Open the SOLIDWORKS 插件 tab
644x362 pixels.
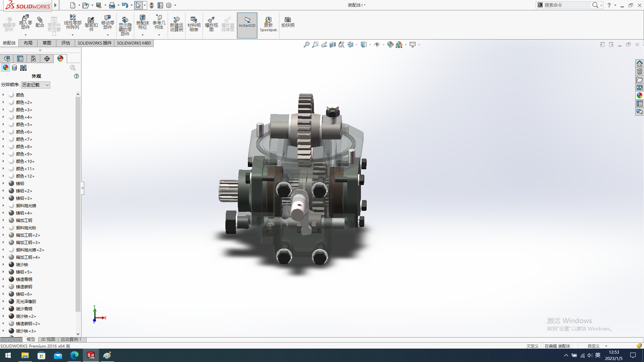click(x=95, y=43)
